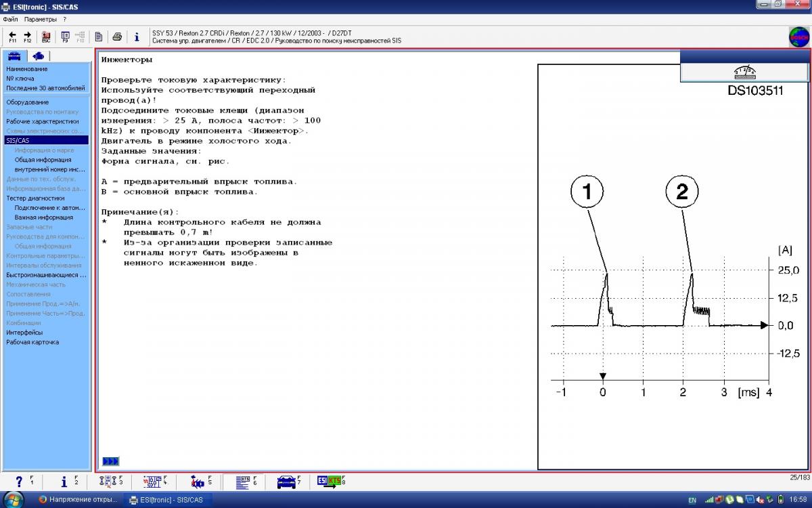Screen dimensions: 812x508
Task: Click the F6 KTS document icon
Action: [244, 482]
